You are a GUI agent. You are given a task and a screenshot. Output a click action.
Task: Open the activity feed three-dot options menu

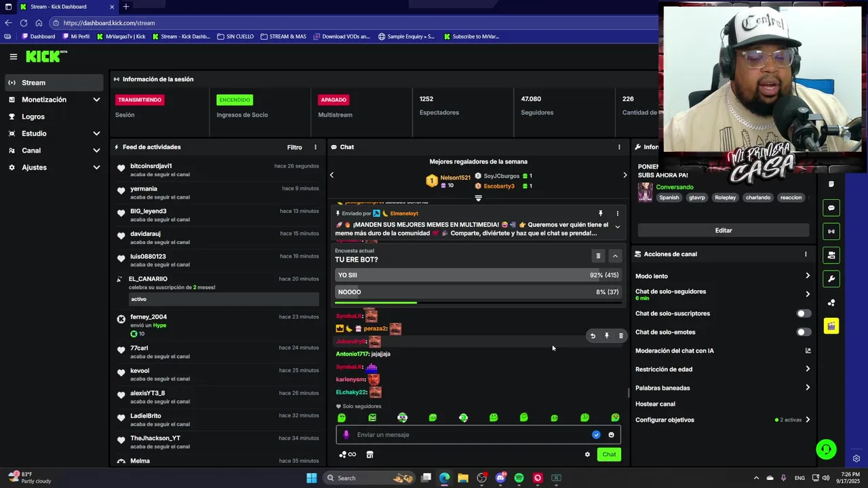[x=315, y=147]
